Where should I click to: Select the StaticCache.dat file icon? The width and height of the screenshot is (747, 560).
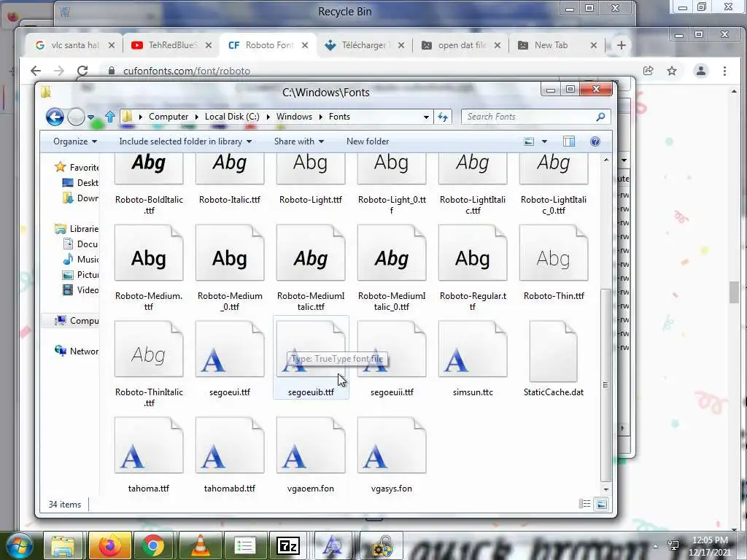(554, 351)
